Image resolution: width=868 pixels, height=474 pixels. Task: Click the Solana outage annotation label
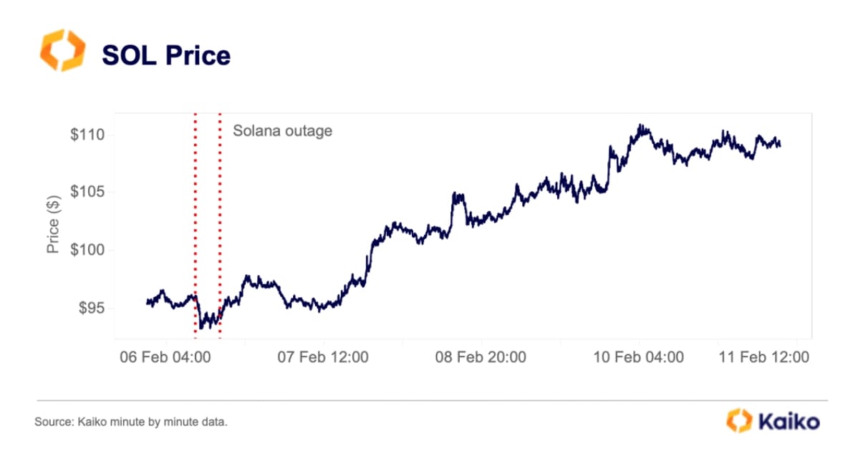point(282,131)
